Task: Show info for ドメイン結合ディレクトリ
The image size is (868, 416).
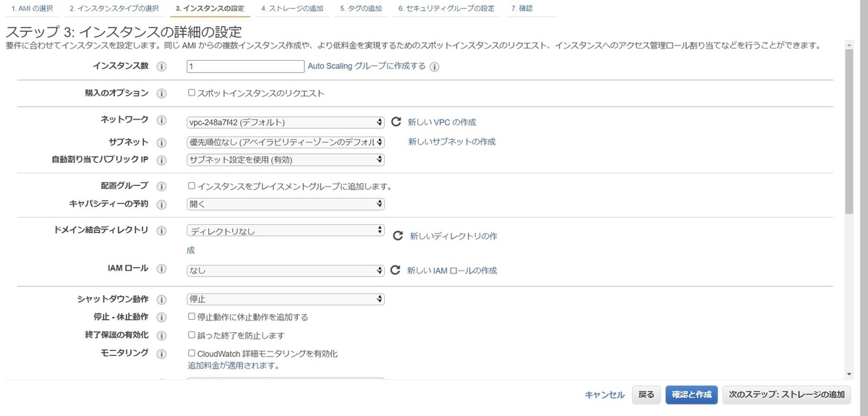Action: pyautogui.click(x=162, y=231)
